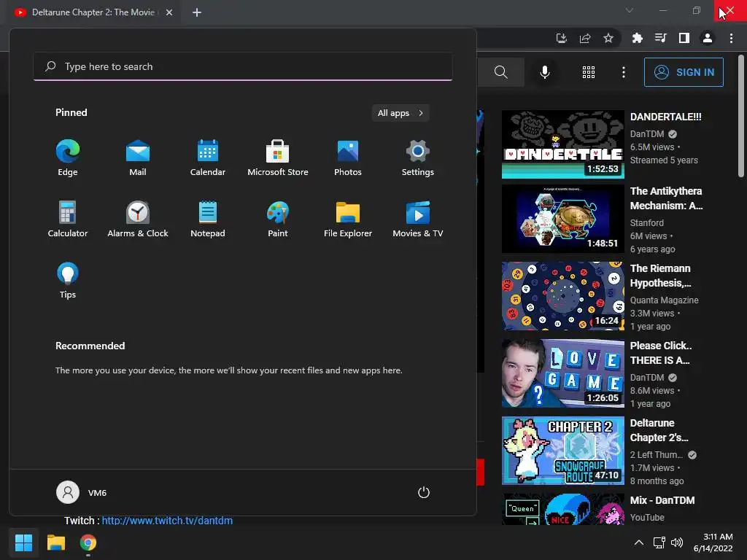This screenshot has height=560, width=747.
Task: Follow the twitch.tv/dantdm link
Action: click(167, 521)
